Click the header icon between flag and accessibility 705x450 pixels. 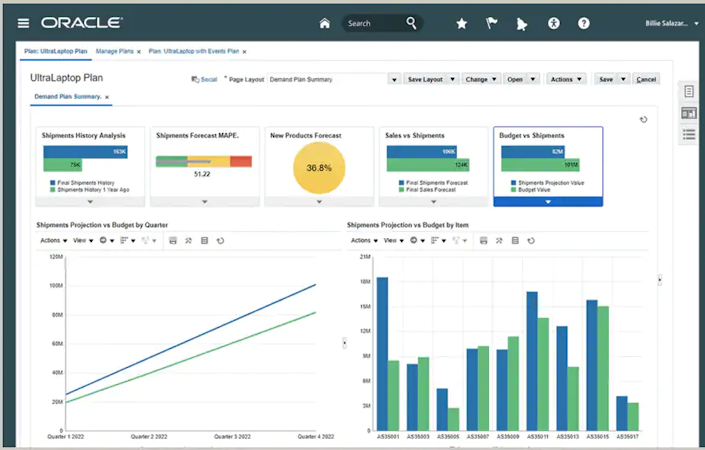pyautogui.click(x=522, y=24)
